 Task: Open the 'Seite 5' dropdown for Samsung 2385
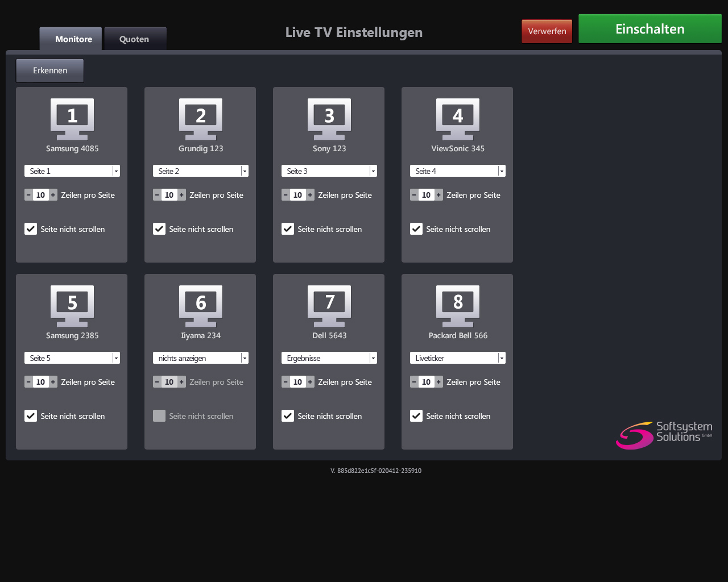coord(72,358)
